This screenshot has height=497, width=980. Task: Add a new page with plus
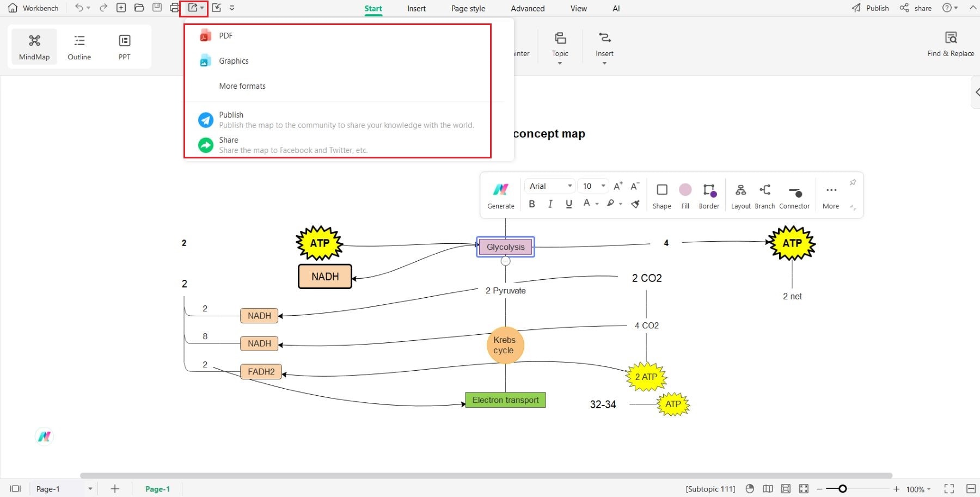pos(115,489)
